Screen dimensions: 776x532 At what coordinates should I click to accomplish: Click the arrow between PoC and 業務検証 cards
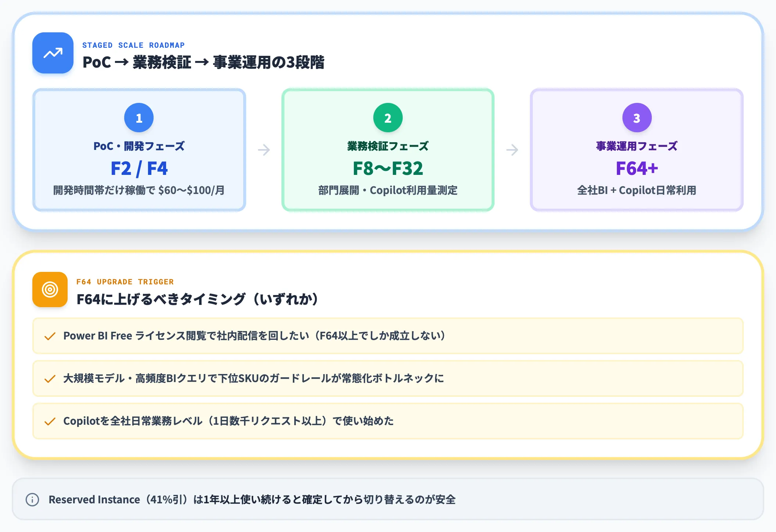pyautogui.click(x=264, y=150)
